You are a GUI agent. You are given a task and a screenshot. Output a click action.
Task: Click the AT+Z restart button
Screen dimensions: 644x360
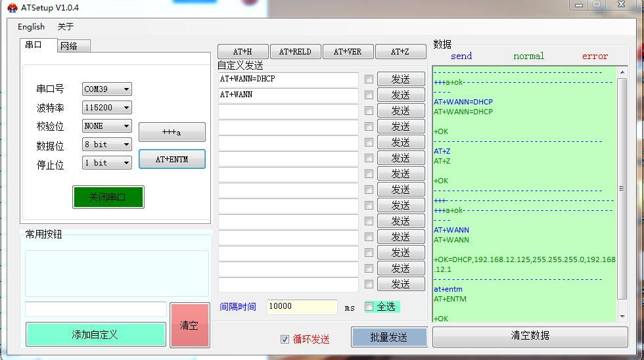pyautogui.click(x=400, y=51)
